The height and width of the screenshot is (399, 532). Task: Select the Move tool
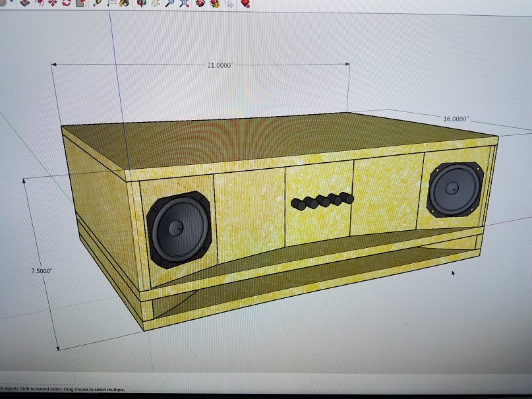(x=52, y=3)
